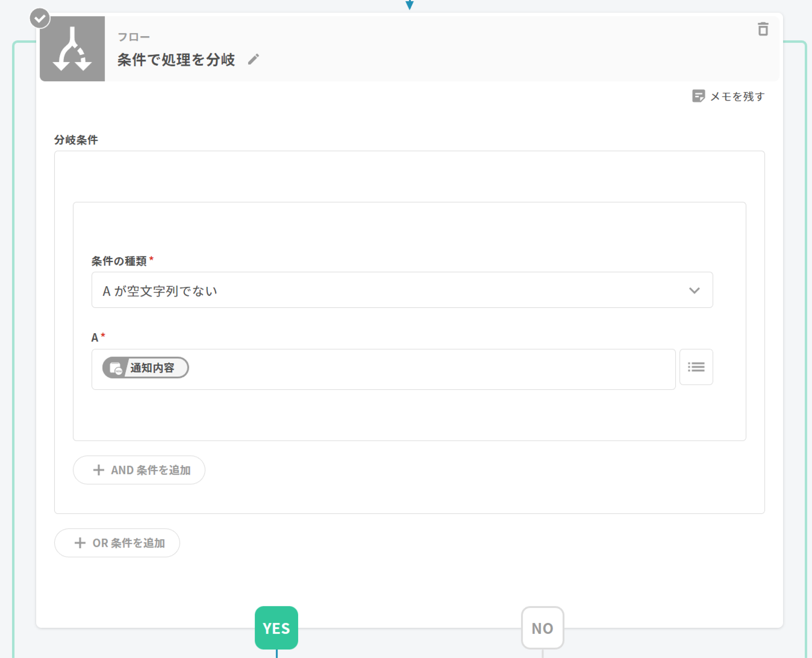Open 条件の種類 dropdown
Viewport: 812px width, 658px height.
[402, 290]
